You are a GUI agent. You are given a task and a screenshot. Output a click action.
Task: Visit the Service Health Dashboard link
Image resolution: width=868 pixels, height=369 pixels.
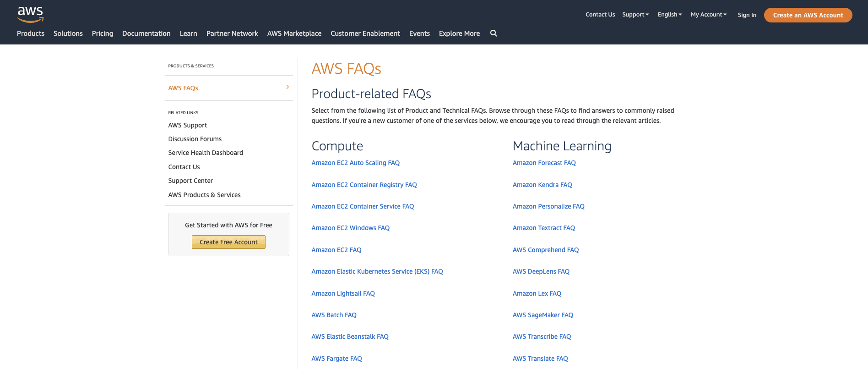click(206, 153)
